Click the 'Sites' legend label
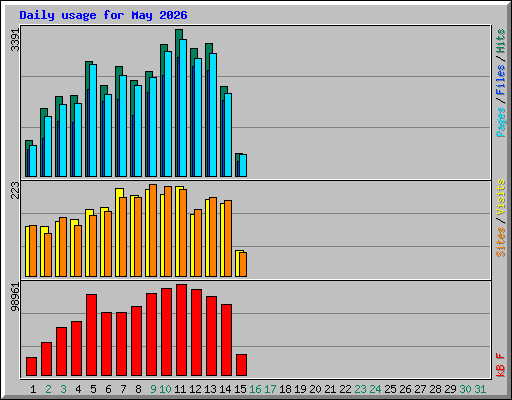The width and height of the screenshot is (512, 400). pyautogui.click(x=501, y=242)
